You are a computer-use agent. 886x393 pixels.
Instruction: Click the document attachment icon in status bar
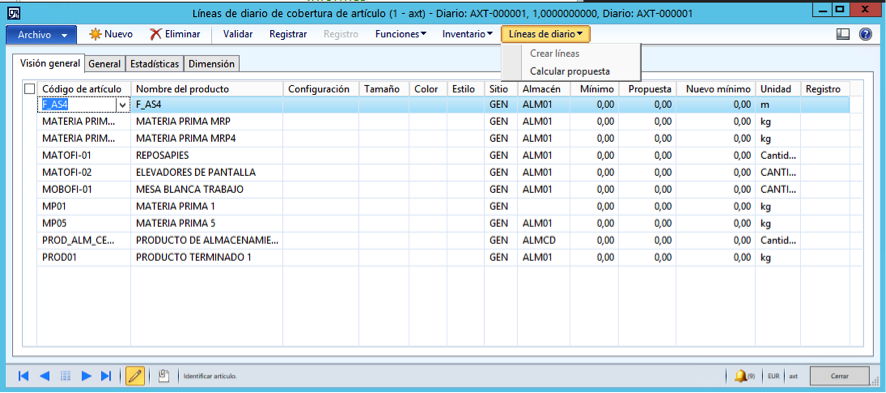click(x=164, y=375)
